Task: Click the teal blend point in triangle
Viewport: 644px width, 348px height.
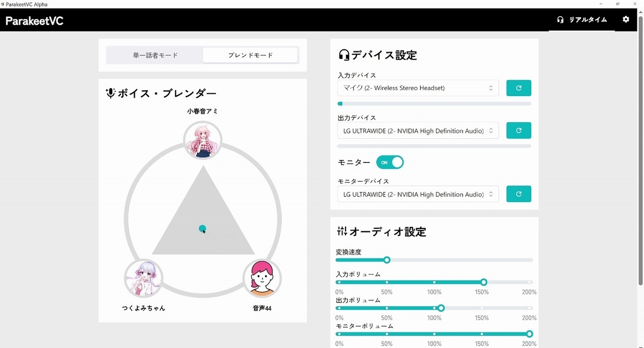Action: [x=202, y=228]
